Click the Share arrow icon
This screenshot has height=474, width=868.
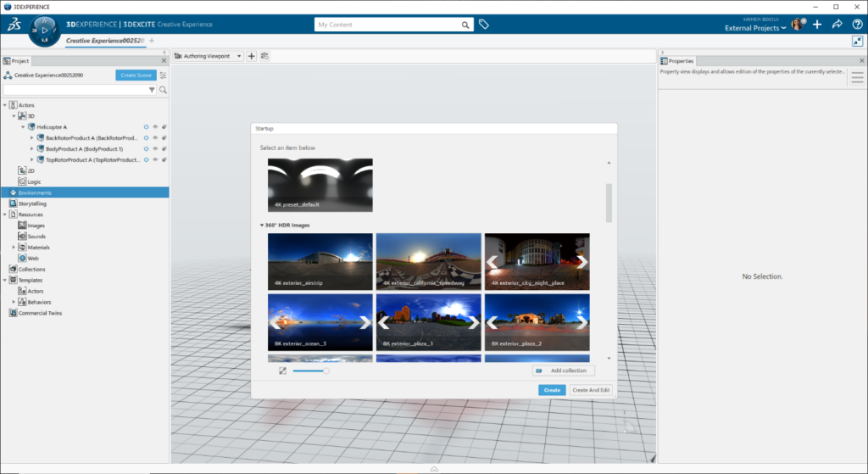[x=837, y=25]
